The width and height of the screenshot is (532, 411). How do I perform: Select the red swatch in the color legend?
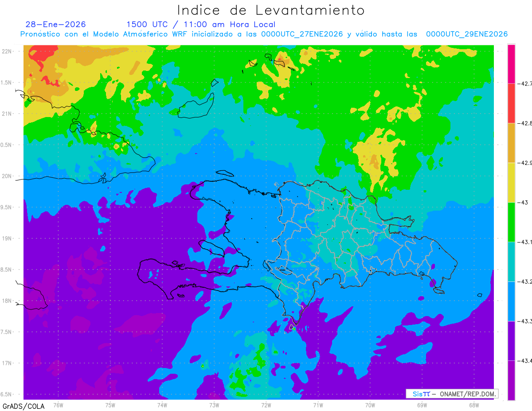tap(511, 103)
